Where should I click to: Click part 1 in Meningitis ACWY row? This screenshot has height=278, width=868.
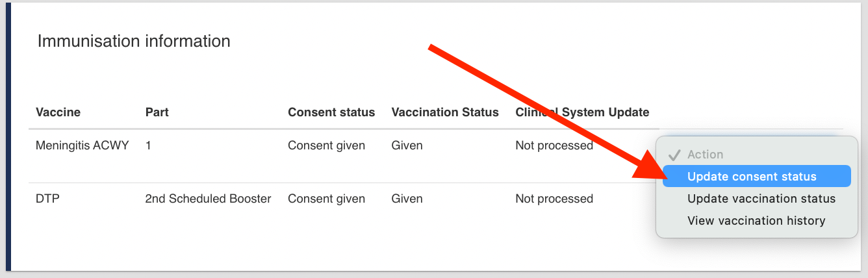tap(149, 145)
